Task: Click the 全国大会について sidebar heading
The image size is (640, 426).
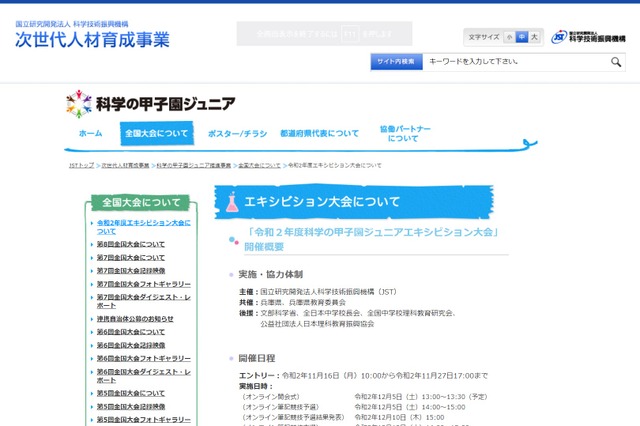Action: point(141,202)
